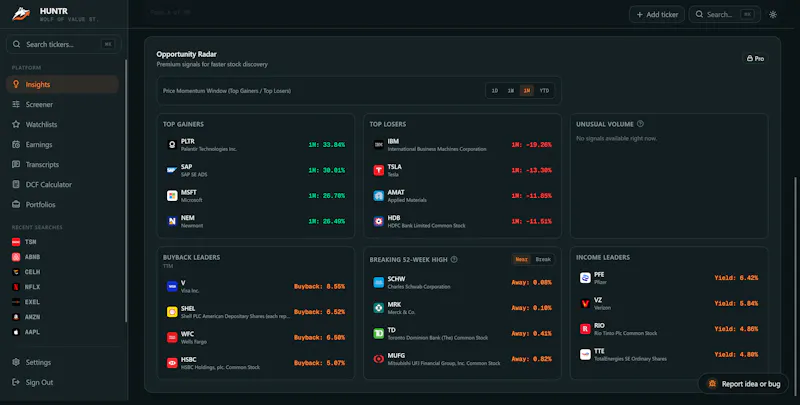Click the Watchlists star icon

pyautogui.click(x=16, y=124)
